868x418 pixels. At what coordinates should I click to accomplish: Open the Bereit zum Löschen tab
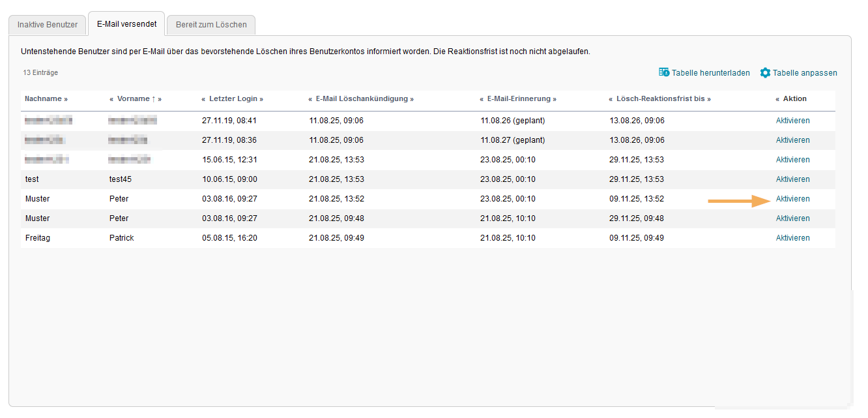210,25
